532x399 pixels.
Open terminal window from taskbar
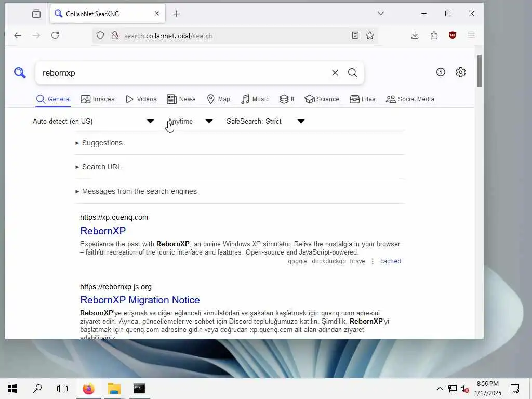(139, 389)
